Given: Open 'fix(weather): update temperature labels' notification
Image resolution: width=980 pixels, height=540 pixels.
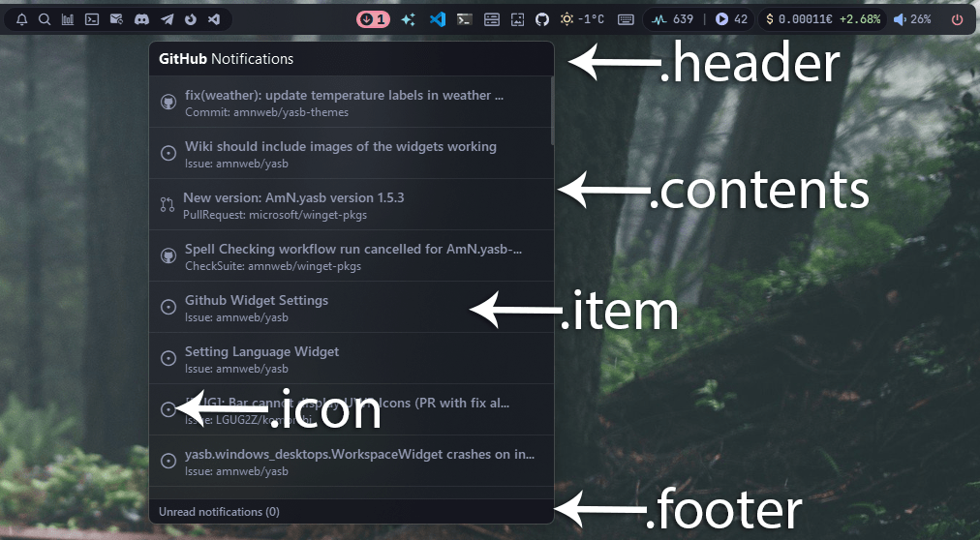Looking at the screenshot, I should point(344,96).
